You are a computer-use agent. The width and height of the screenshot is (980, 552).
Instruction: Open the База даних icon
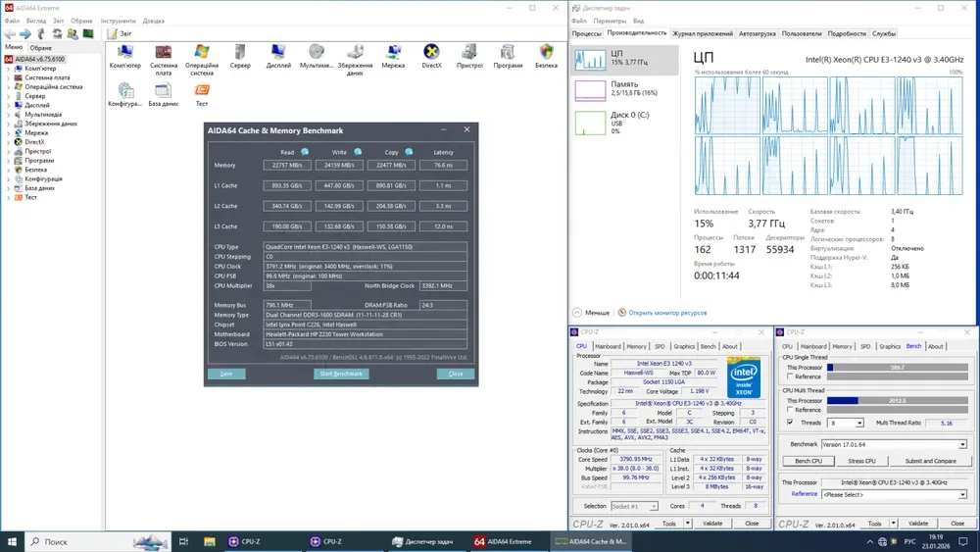pyautogui.click(x=164, y=91)
